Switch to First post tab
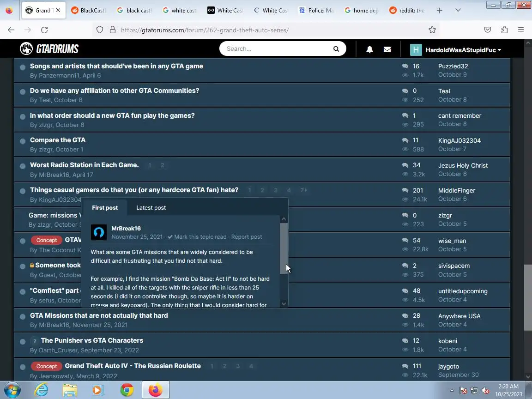532x399 pixels. [105, 208]
